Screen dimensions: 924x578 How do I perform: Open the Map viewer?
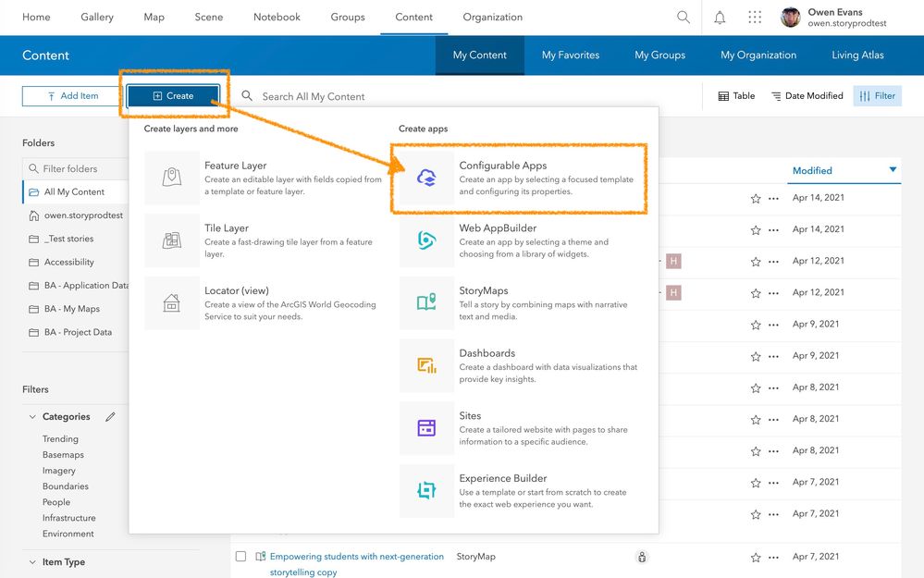coord(154,17)
